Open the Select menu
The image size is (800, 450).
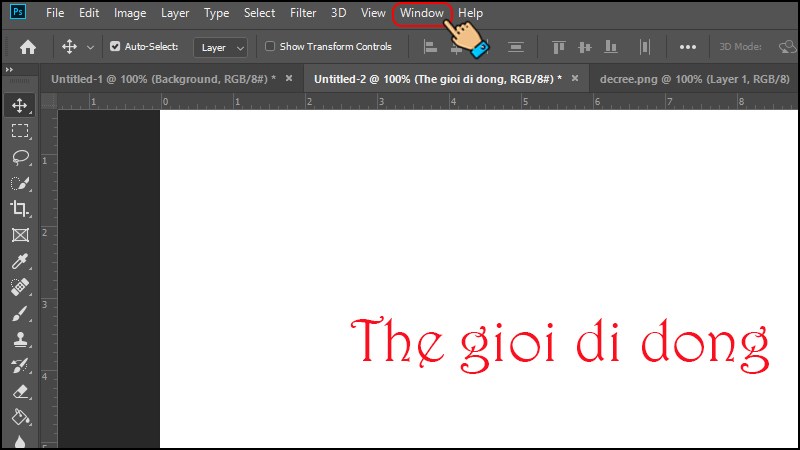pyautogui.click(x=259, y=13)
